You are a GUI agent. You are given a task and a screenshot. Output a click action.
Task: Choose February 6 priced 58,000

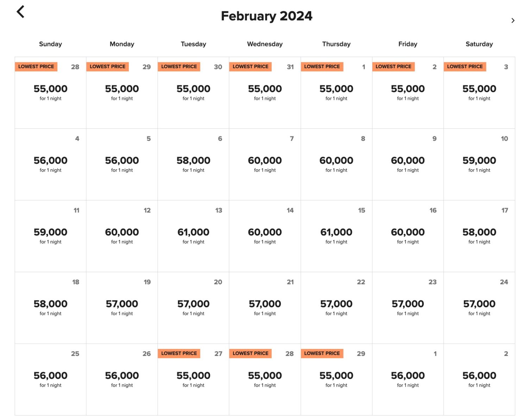[x=193, y=164]
